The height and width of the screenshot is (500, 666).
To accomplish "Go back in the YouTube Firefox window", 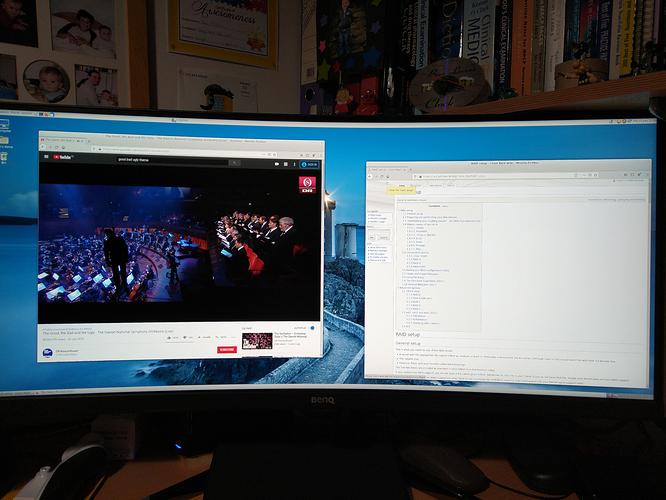I will [43, 147].
